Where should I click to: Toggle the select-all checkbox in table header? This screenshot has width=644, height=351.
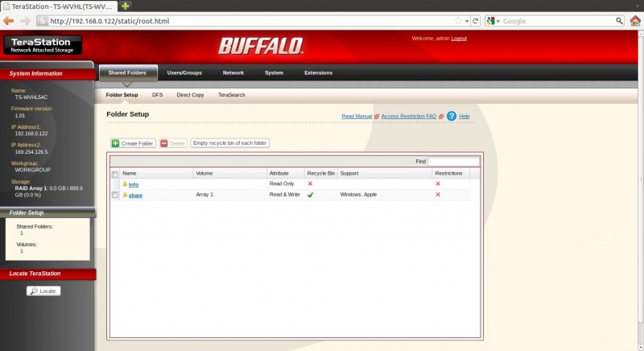[115, 174]
